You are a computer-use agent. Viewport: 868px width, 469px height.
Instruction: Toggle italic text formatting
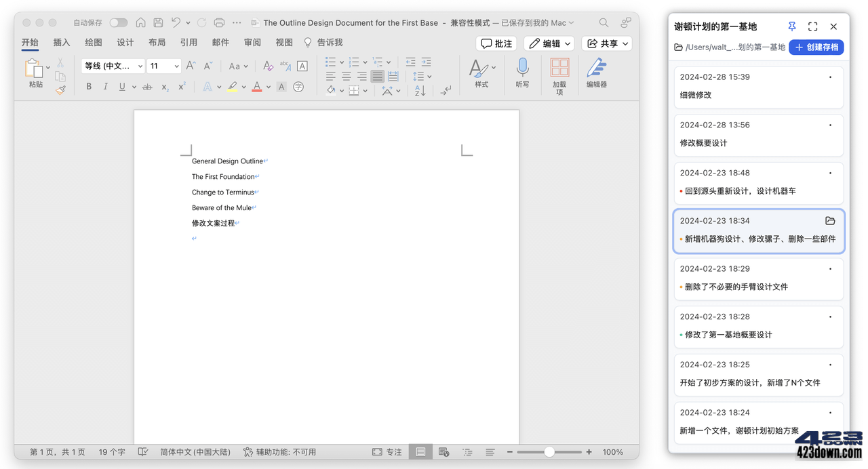(x=105, y=87)
